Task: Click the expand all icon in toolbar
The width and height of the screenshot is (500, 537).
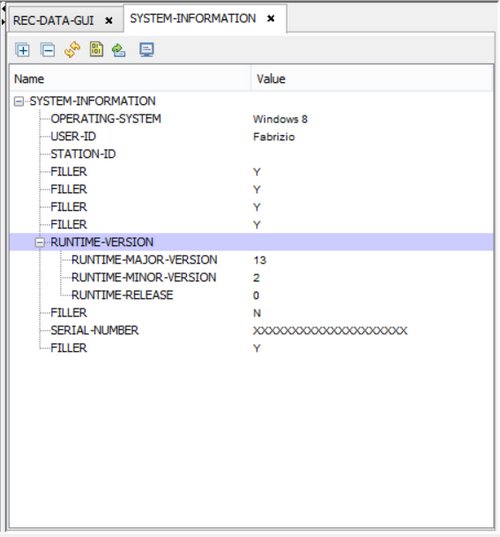Action: pos(23,50)
